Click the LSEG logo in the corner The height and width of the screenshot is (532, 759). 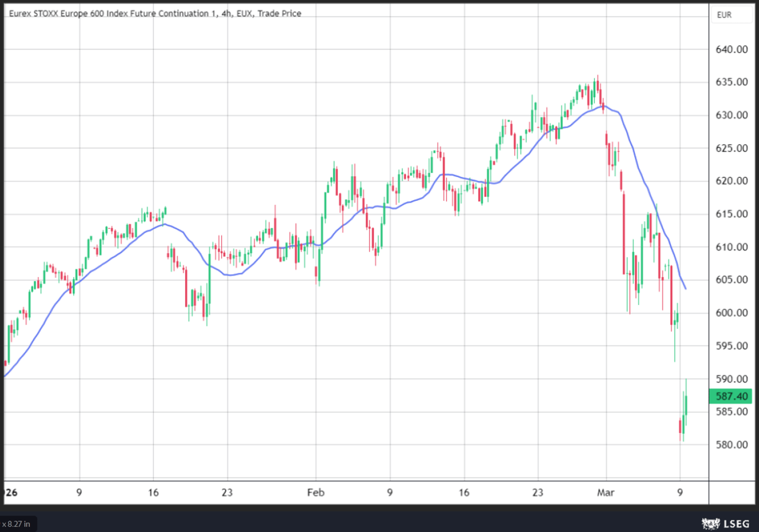pos(725,523)
